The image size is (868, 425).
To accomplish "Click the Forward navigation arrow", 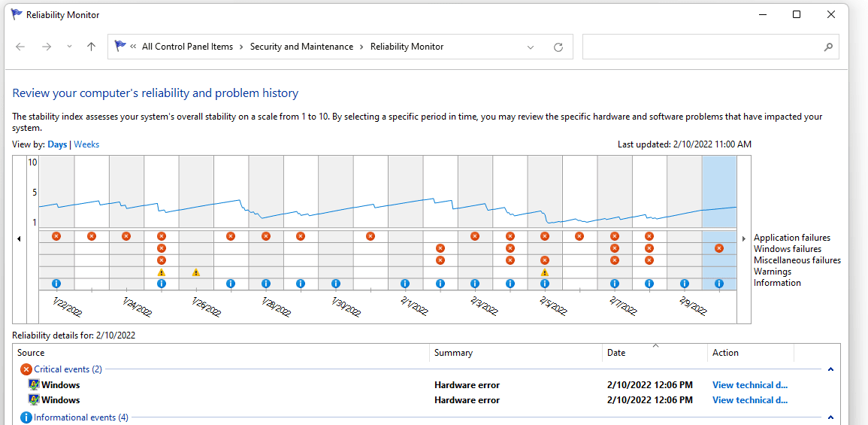I will [47, 47].
